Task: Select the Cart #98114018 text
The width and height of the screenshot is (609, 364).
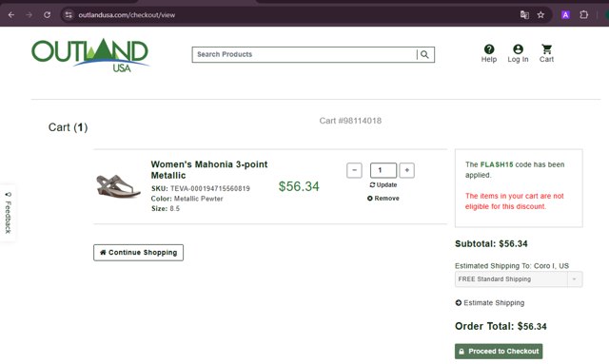Action: (350, 121)
